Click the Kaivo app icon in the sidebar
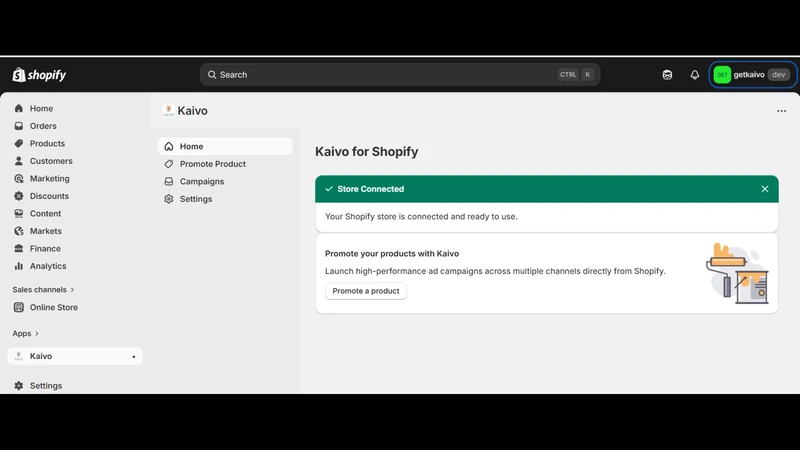Image resolution: width=800 pixels, height=450 pixels. tap(19, 356)
